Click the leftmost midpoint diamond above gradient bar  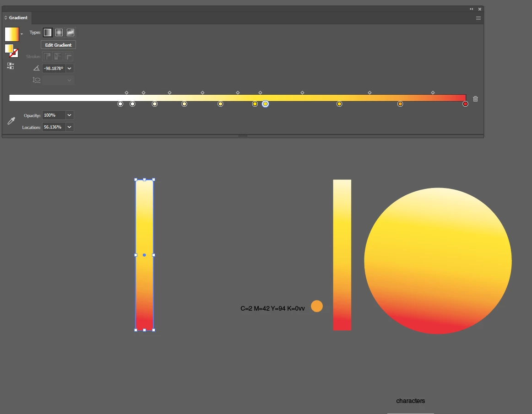pyautogui.click(x=126, y=92)
